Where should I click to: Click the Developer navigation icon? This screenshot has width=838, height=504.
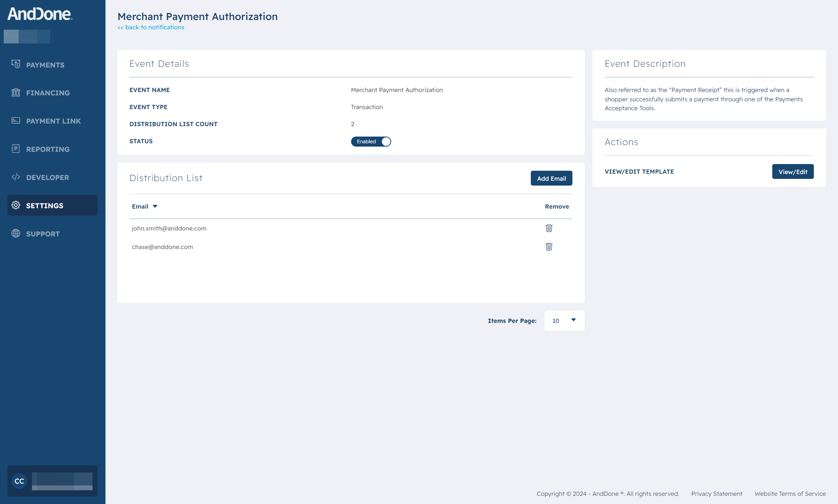pyautogui.click(x=16, y=177)
